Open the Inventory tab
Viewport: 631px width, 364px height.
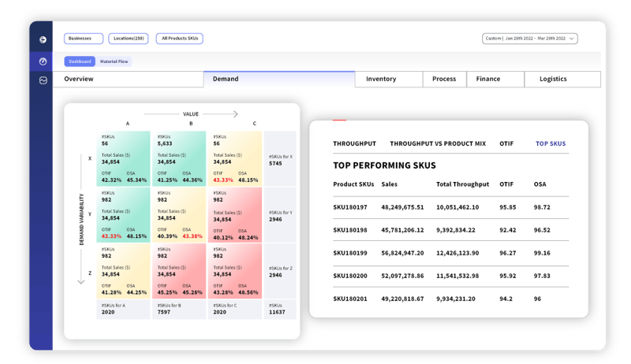click(x=389, y=79)
